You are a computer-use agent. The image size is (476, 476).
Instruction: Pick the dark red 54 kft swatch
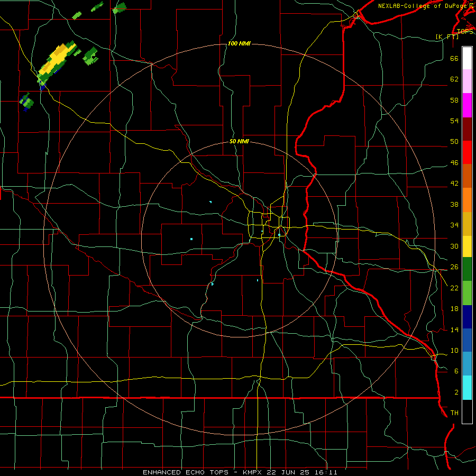point(467,129)
